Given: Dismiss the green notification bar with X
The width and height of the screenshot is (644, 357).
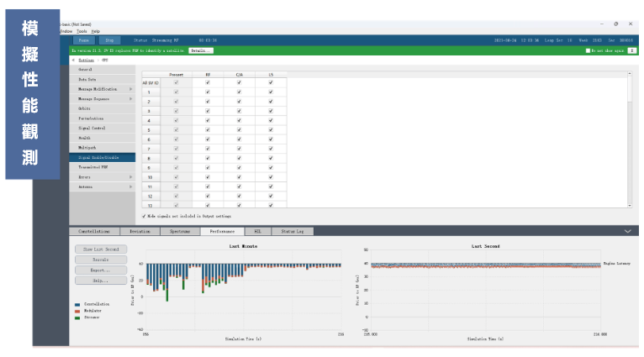Looking at the screenshot, I should [x=631, y=50].
